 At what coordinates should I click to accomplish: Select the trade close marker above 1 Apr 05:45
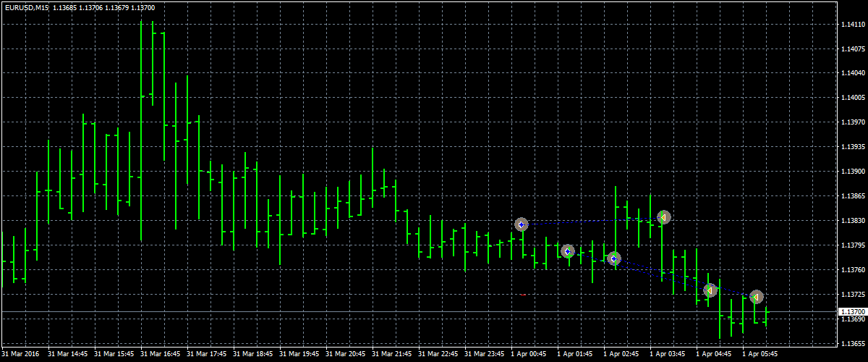[756, 297]
